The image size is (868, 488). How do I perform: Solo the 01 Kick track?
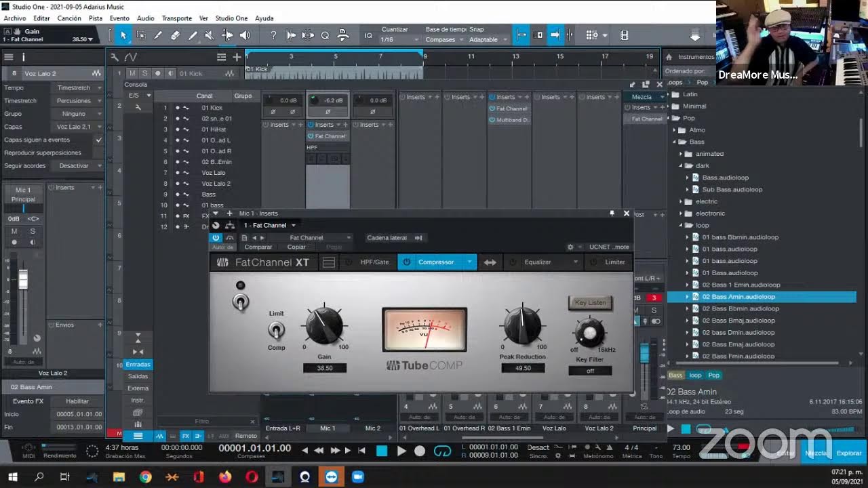(144, 73)
